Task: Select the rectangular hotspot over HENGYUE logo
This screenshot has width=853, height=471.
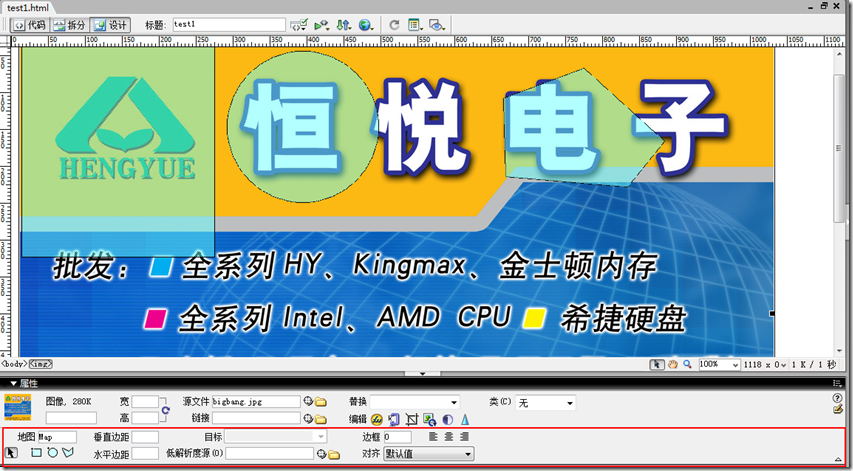Action: tap(118, 152)
